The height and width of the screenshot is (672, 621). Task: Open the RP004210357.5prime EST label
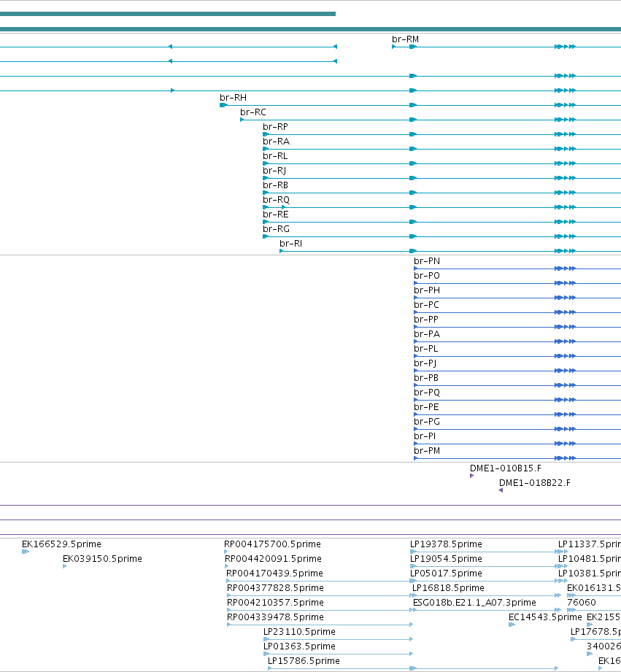click(276, 603)
